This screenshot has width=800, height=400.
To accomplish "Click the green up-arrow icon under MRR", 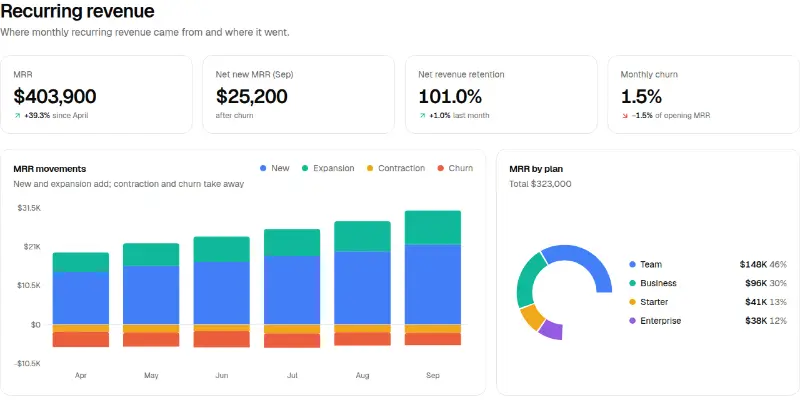I will [x=17, y=116].
